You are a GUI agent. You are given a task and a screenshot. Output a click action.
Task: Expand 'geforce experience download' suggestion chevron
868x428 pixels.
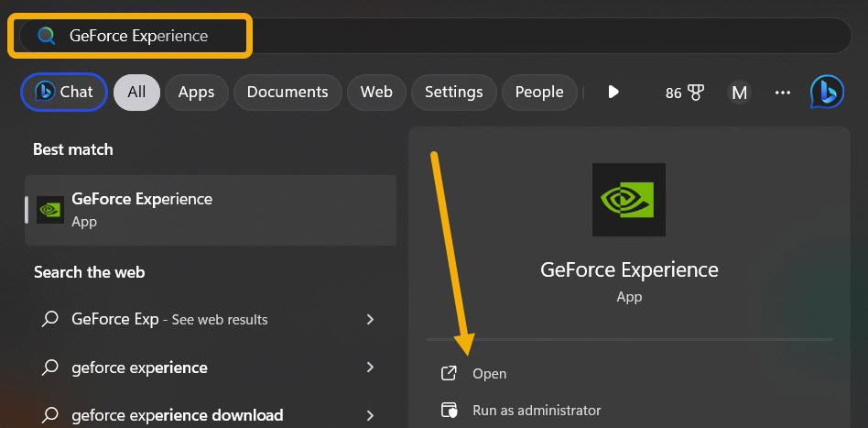point(370,415)
